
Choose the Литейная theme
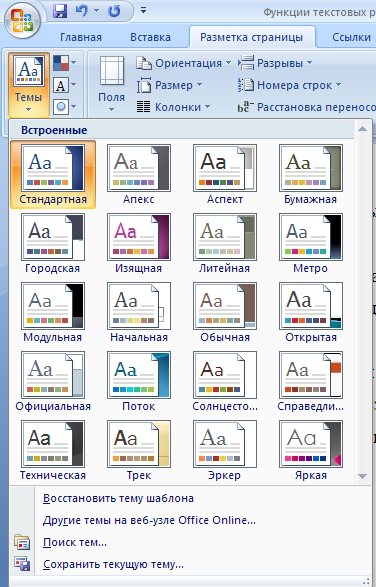225,243
